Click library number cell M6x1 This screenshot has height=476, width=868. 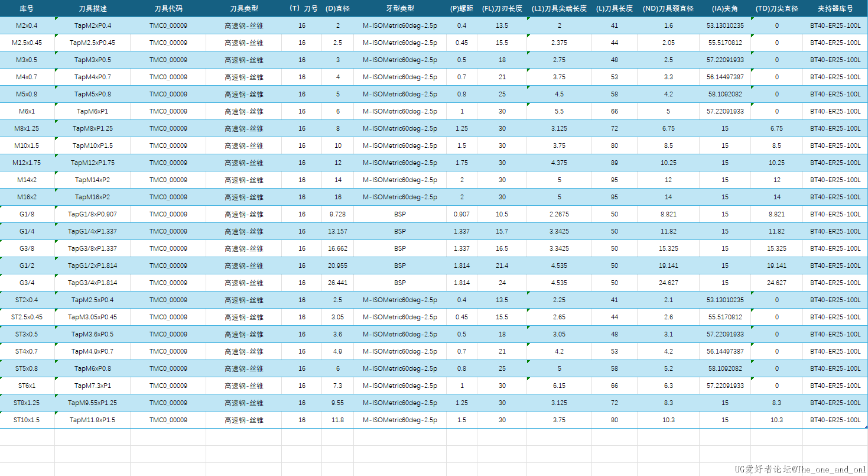pyautogui.click(x=27, y=111)
